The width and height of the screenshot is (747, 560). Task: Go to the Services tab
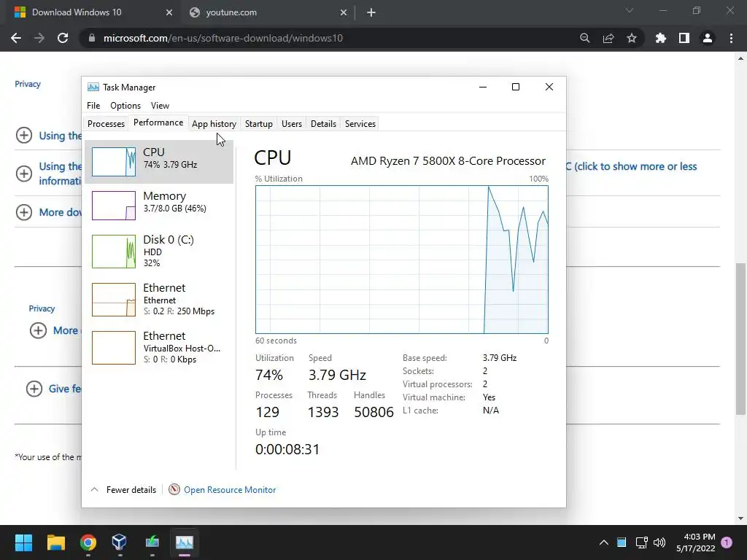(x=360, y=124)
